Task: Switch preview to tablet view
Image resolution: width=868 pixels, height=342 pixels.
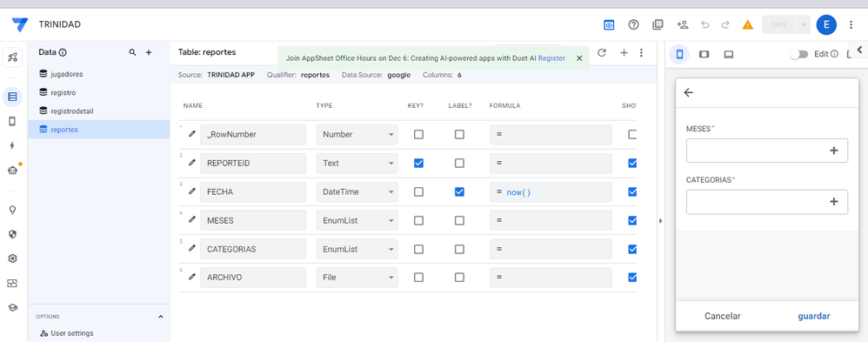Action: [704, 54]
